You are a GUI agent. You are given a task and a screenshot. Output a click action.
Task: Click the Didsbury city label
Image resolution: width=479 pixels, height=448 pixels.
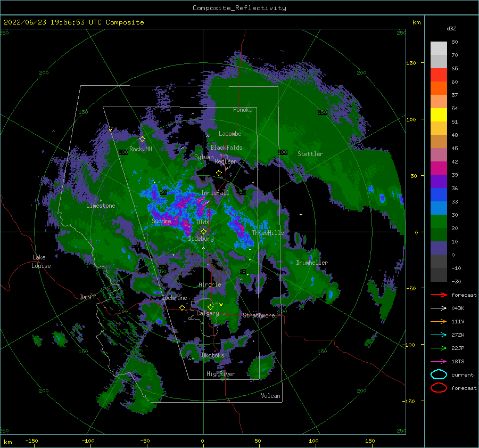[x=201, y=239]
